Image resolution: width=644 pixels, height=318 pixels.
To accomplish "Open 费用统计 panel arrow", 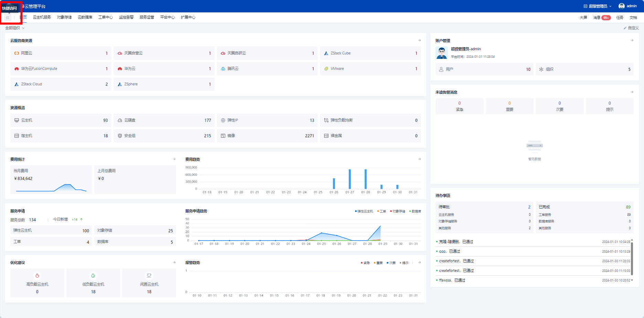I will tap(174, 159).
